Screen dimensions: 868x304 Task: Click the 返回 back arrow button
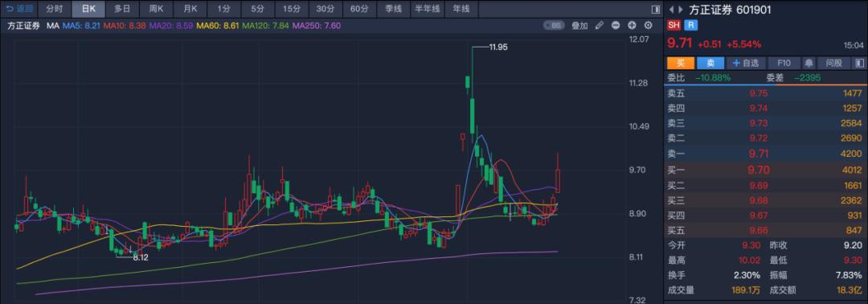20,9
